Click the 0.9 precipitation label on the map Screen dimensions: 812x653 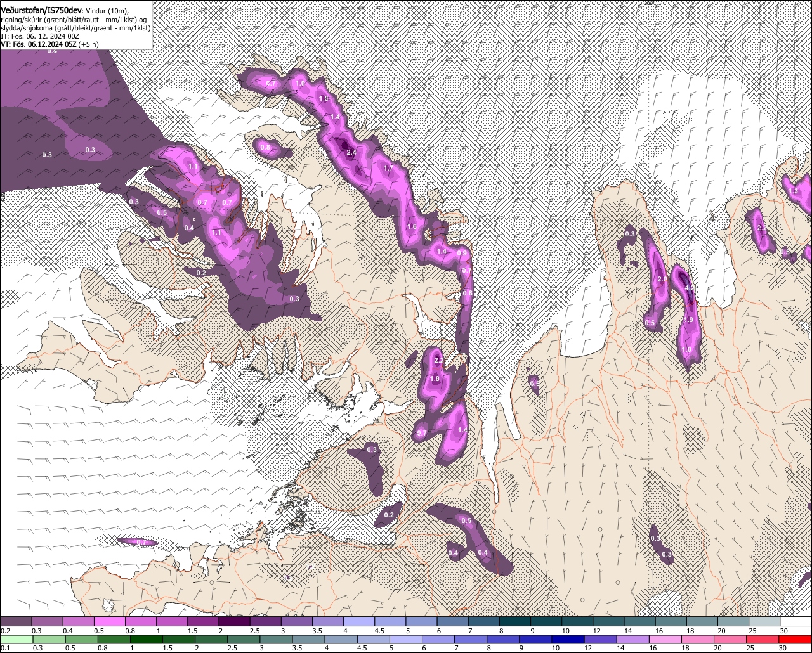462,253
